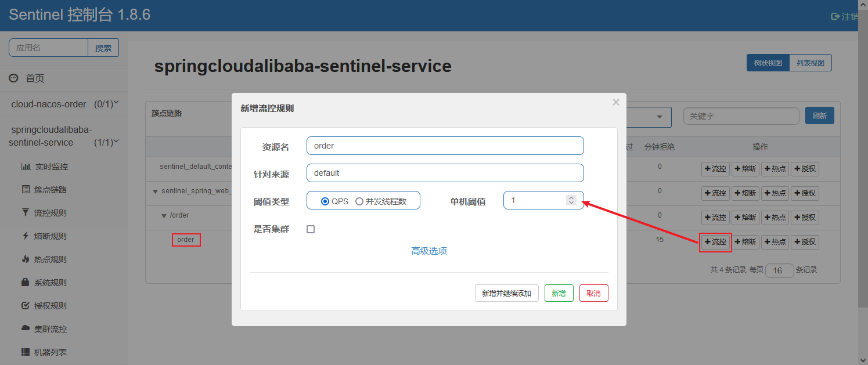Open 授权规则 in the sidebar menu
The height and width of the screenshot is (365, 868).
tap(51, 306)
